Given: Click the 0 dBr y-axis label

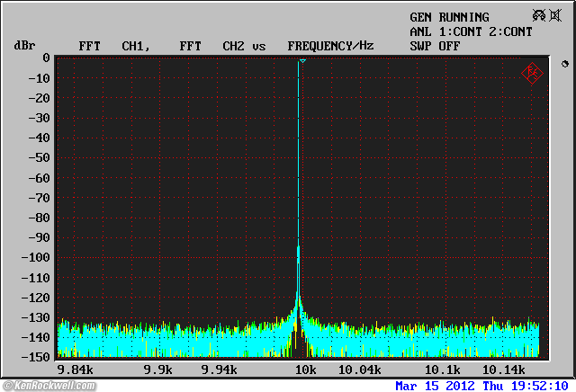Looking at the screenshot, I should tap(46, 58).
